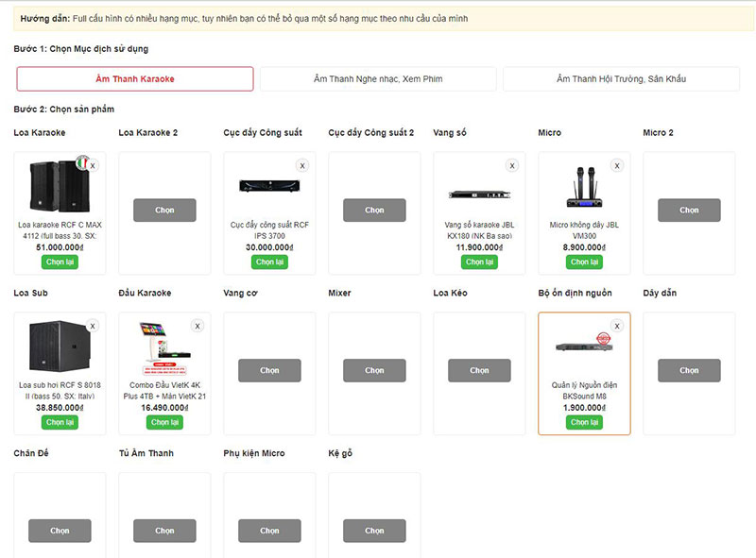Select the Âm Thanh Karaoke tab

pyautogui.click(x=135, y=79)
